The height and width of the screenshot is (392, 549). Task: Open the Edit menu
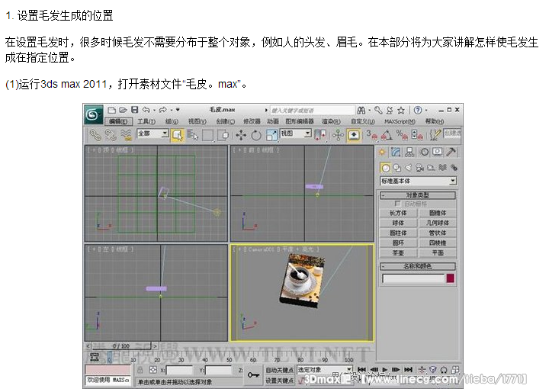(118, 121)
